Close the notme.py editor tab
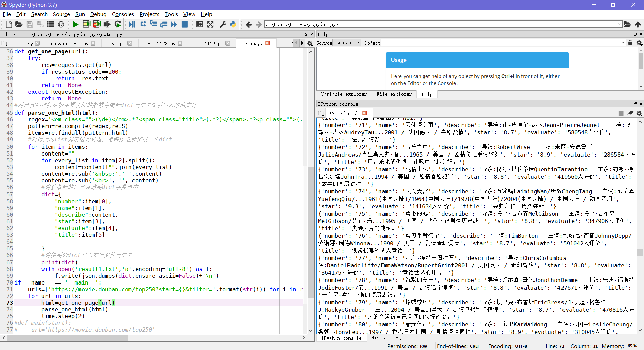The width and height of the screenshot is (644, 350). 267,43
